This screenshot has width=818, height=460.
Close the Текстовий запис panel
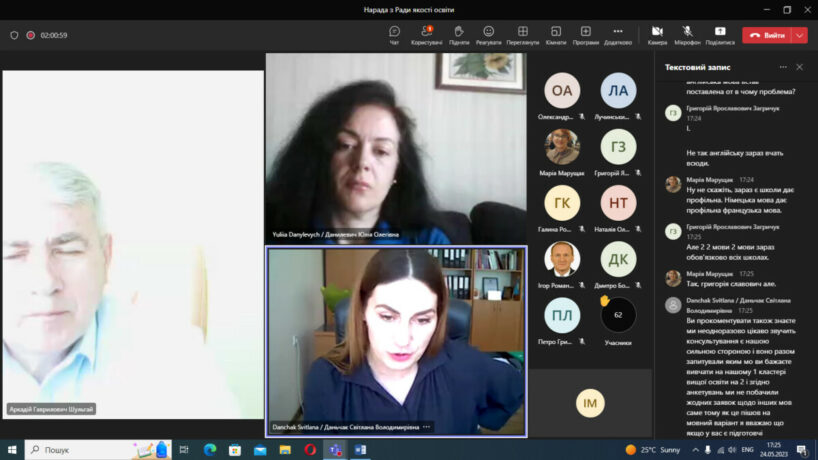click(799, 67)
